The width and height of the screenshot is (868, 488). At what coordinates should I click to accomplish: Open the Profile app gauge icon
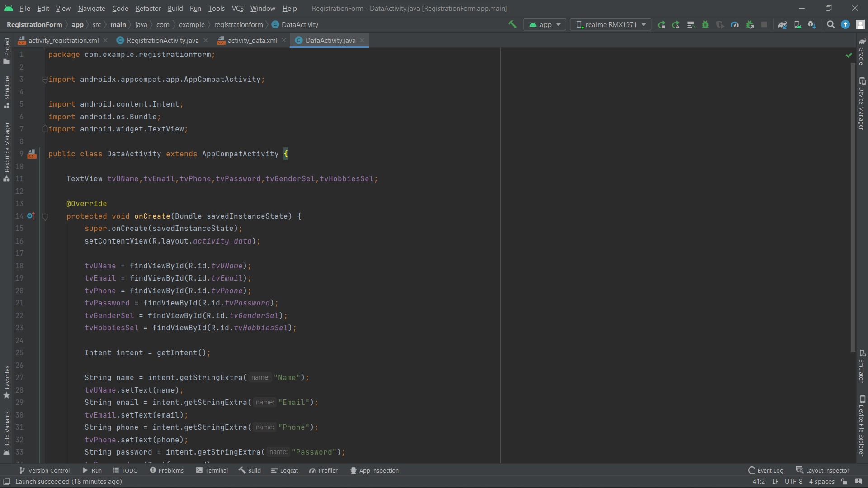(x=735, y=25)
